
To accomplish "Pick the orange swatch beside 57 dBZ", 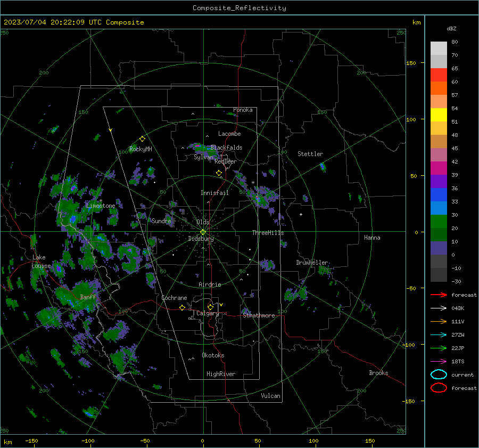I will [439, 88].
